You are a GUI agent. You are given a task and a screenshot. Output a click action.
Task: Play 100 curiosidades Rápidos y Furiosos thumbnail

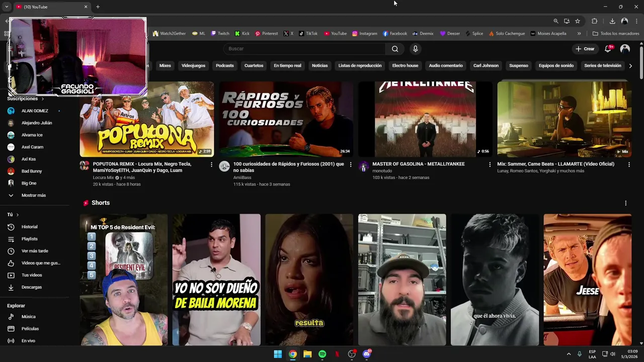pos(286,119)
